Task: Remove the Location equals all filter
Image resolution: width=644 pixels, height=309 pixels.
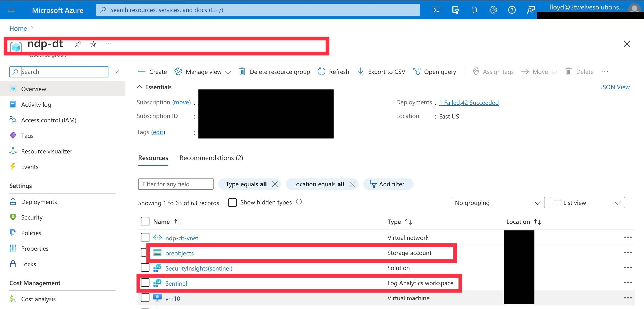Action: 352,184
